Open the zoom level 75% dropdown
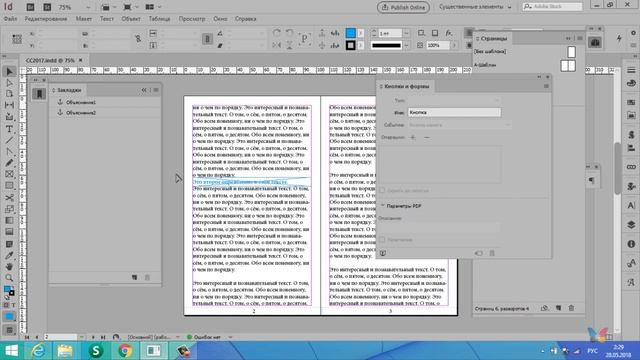Viewport: 640px width, 360px height. (88, 7)
